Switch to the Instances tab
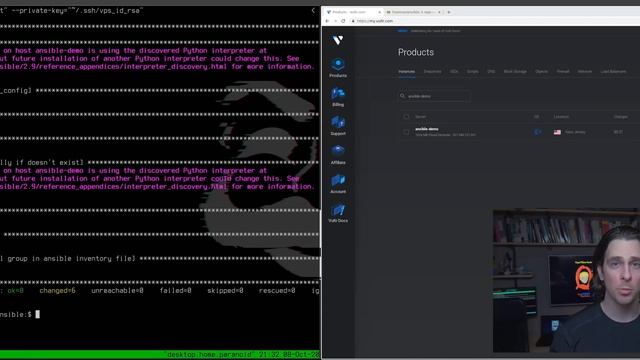 [x=407, y=71]
